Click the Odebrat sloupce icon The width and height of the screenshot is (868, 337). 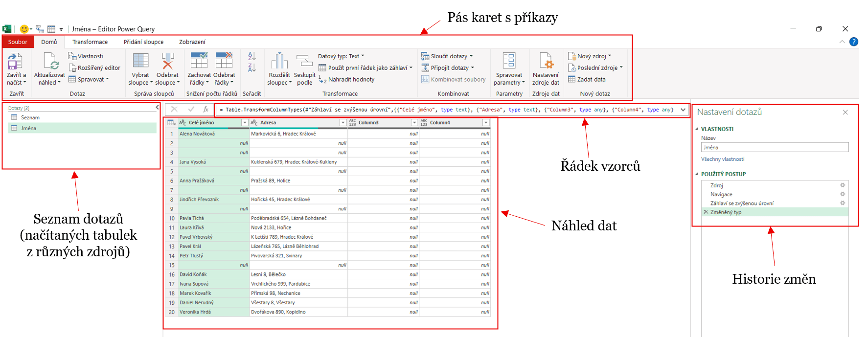167,62
